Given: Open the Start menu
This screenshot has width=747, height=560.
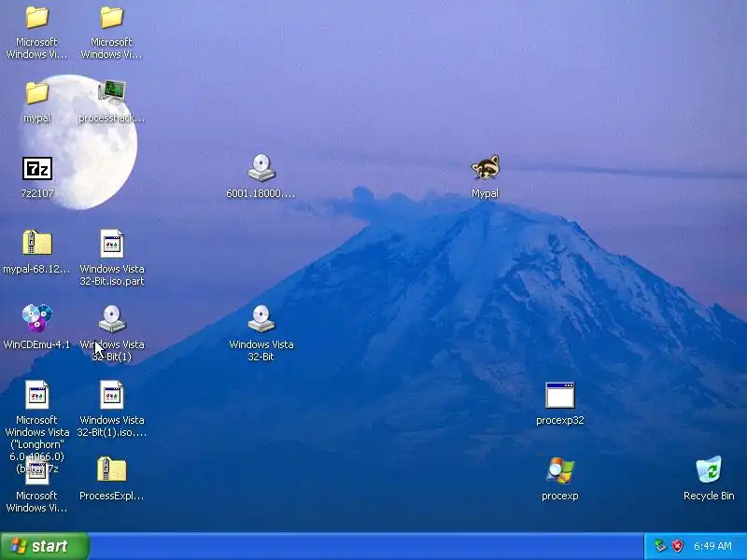Looking at the screenshot, I should point(44,546).
